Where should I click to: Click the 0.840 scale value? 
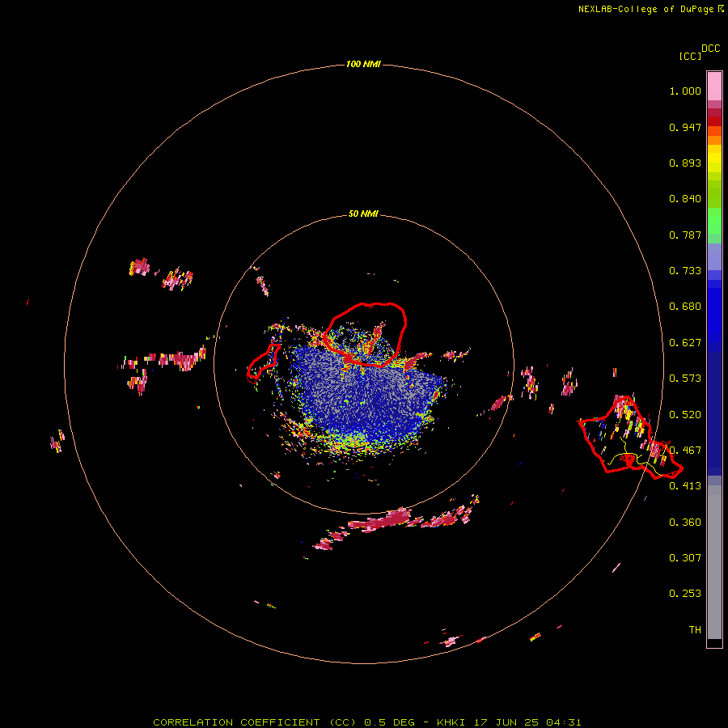(685, 199)
